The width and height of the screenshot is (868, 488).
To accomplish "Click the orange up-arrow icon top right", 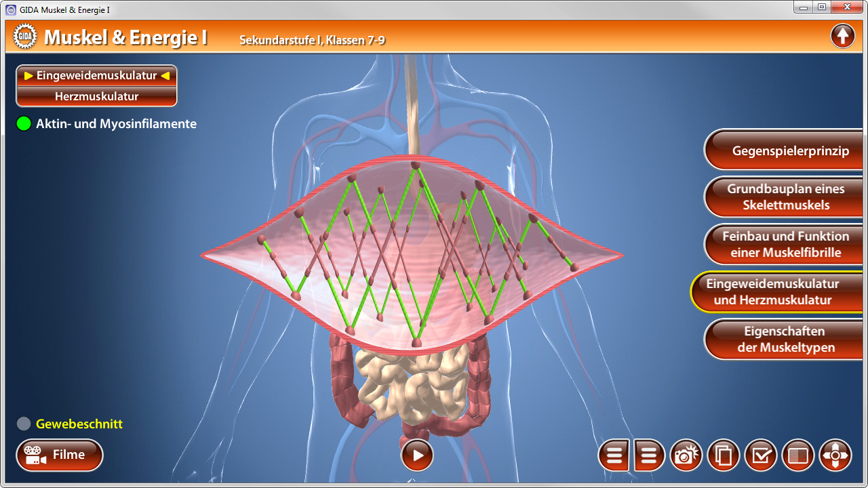I will click(x=843, y=35).
